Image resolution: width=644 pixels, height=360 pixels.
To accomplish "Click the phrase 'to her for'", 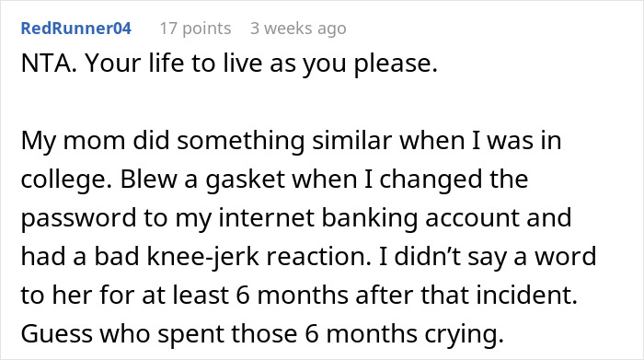I will pos(77,295).
